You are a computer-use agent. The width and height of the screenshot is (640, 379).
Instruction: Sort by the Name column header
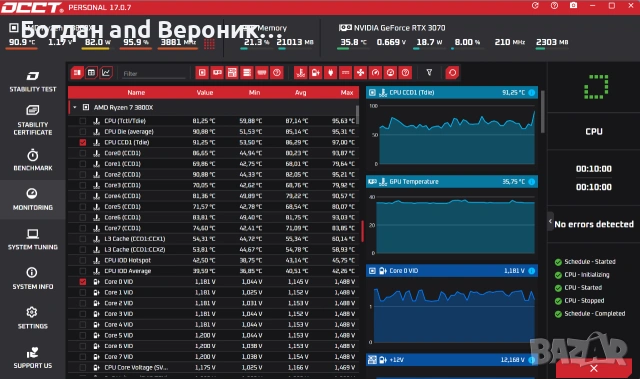click(x=136, y=93)
